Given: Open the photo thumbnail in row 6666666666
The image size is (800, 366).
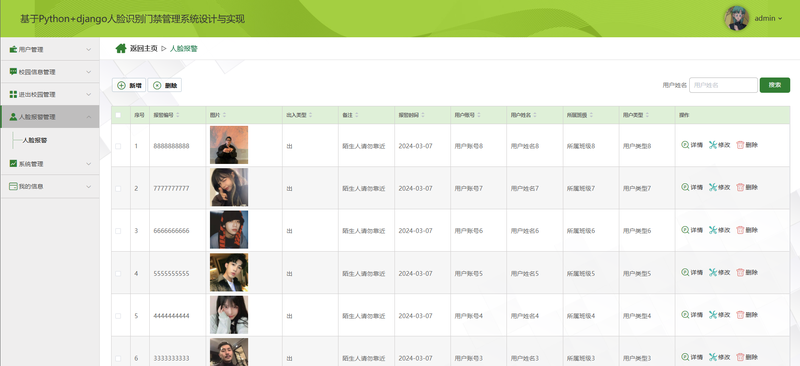Looking at the screenshot, I should [229, 230].
